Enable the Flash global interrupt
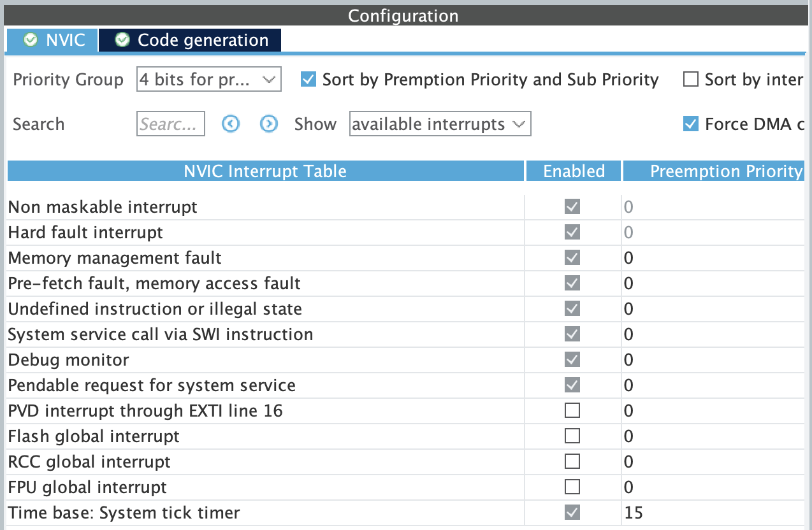812x530 pixels. 572,436
